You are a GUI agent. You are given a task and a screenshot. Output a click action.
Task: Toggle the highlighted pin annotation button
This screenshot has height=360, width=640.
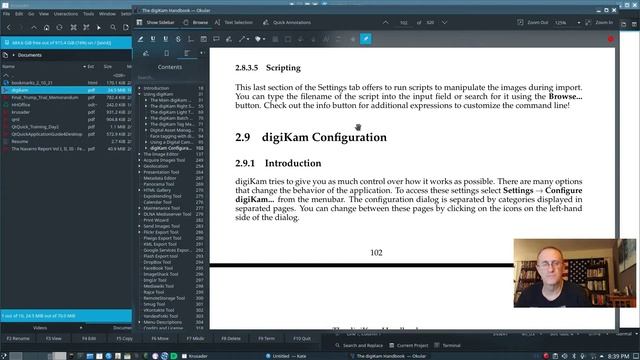point(366,39)
